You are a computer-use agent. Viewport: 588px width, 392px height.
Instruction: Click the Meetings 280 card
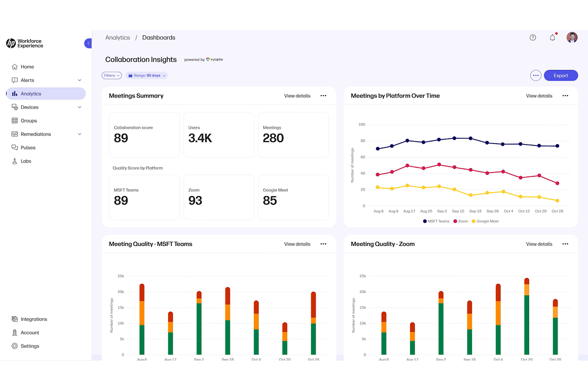pos(294,135)
